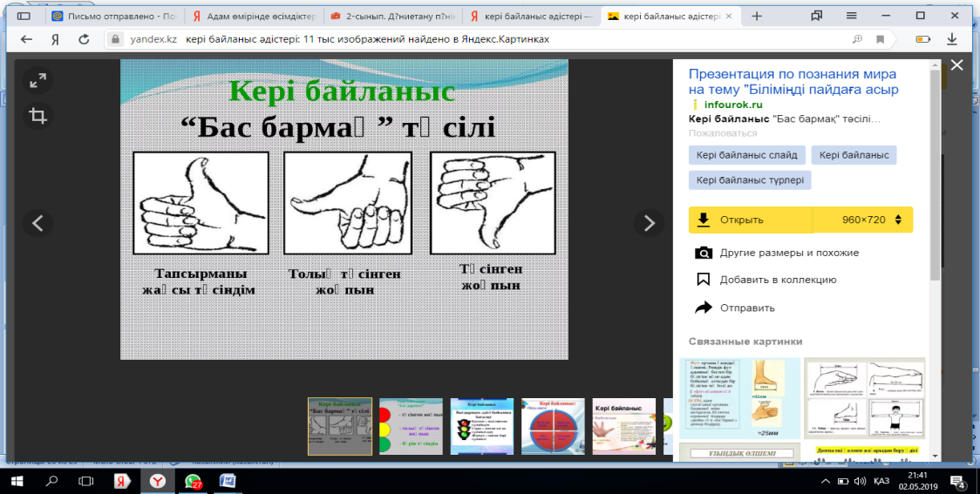
Task: Reload the page with refresh icon
Action: [x=84, y=39]
